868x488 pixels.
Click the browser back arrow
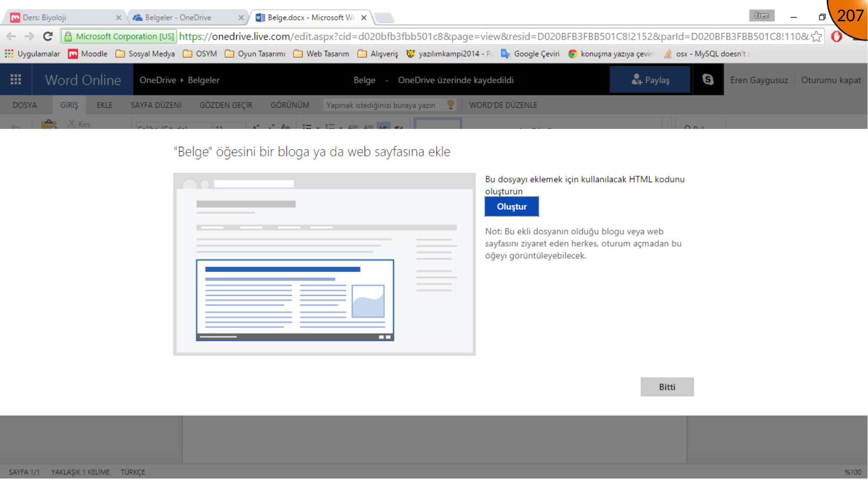point(11,36)
